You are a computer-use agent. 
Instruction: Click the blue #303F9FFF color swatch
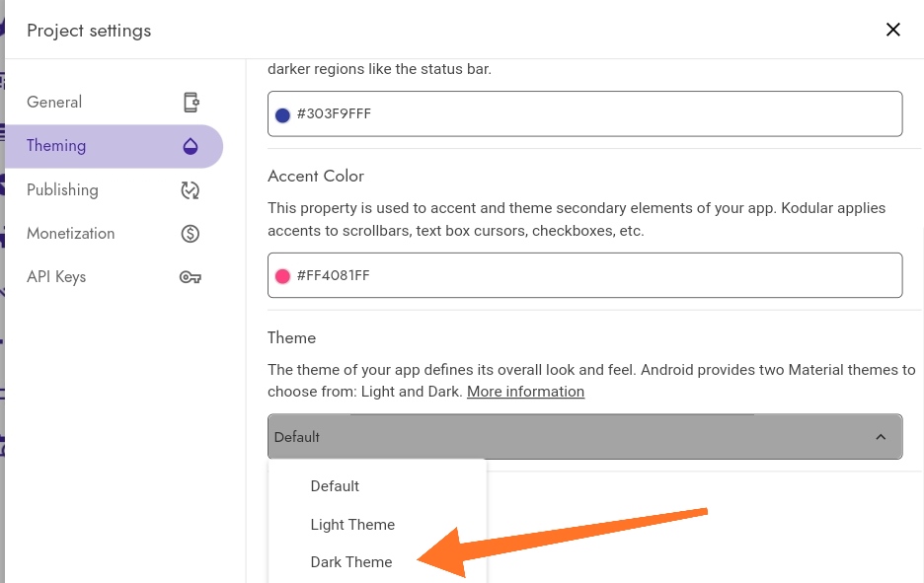[282, 114]
